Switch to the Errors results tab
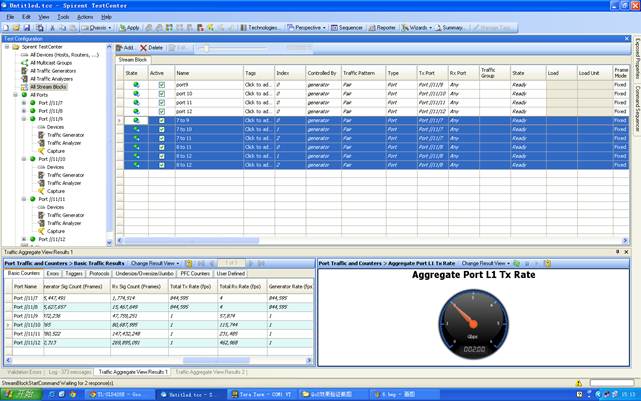641x401 pixels. click(52, 273)
